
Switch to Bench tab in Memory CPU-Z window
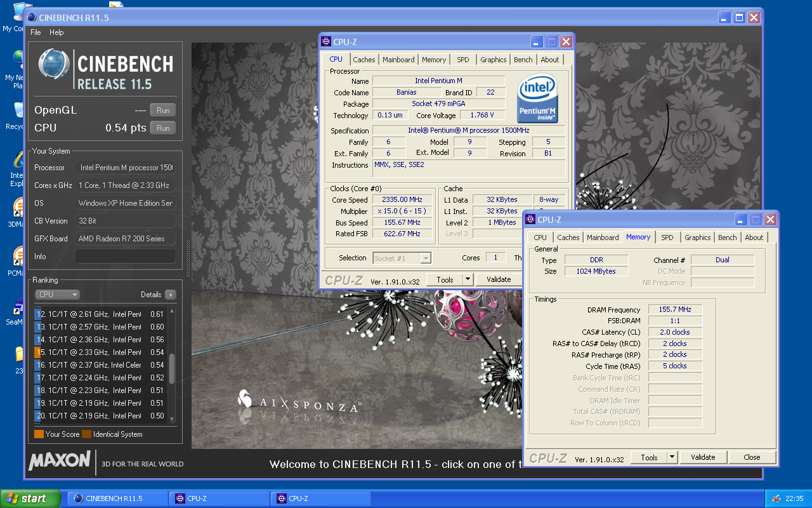point(728,237)
